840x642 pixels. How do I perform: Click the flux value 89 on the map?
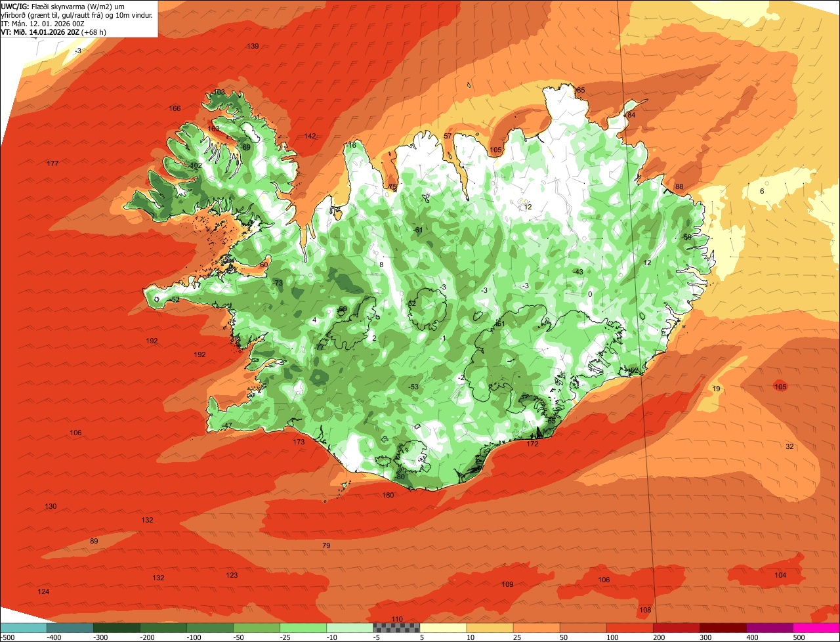[94, 541]
